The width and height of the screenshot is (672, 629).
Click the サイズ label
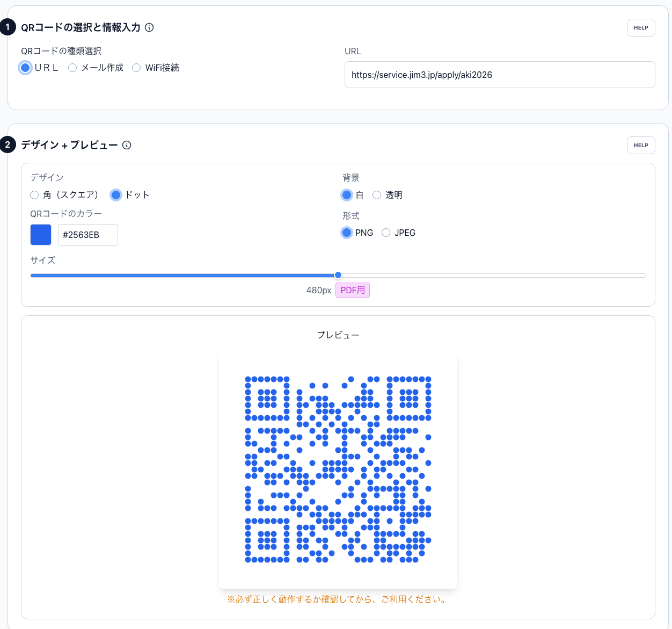coord(43,260)
